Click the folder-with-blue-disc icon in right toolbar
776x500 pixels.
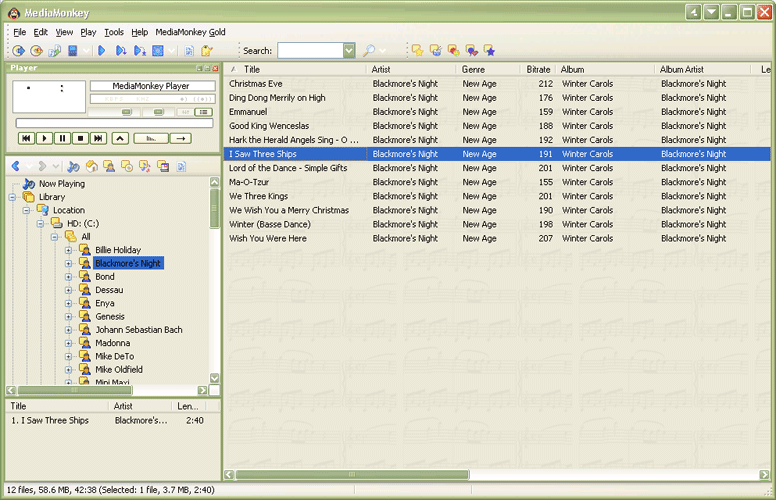(436, 50)
